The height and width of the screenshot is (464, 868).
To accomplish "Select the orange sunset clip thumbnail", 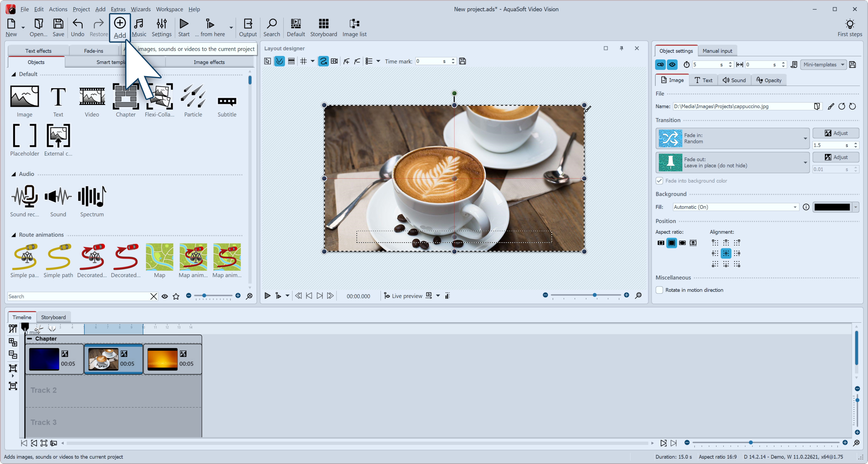I will pos(162,359).
